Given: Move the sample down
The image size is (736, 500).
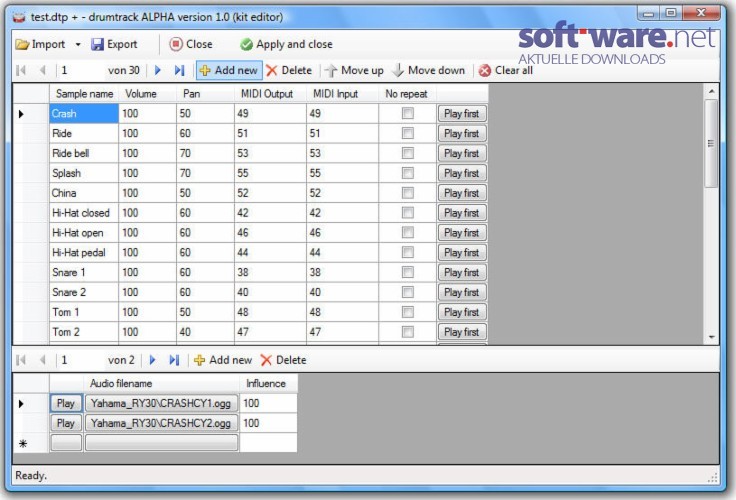Looking at the screenshot, I should pos(429,70).
